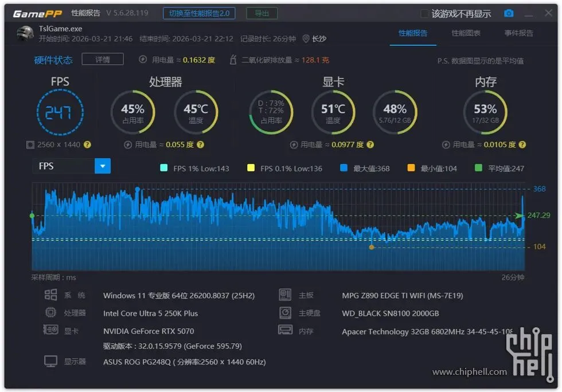Viewport: 562px width, 392px height.
Task: Click the GPU D:73% T:72% usage gauge
Action: coord(271,112)
